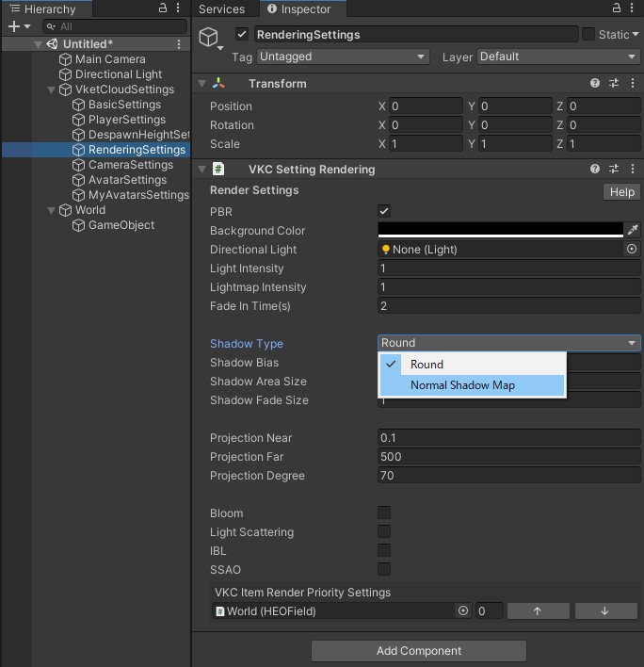Open the Layer dropdown set to Default
Image resolution: width=644 pixels, height=667 pixels.
(x=558, y=57)
